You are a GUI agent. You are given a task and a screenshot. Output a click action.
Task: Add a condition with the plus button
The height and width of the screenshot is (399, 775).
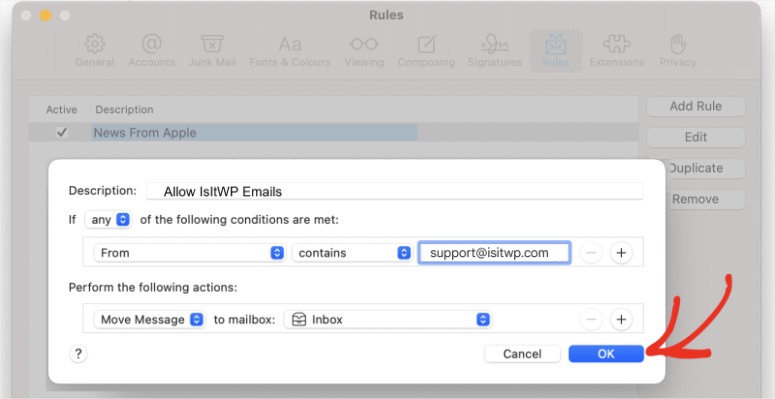tap(621, 253)
